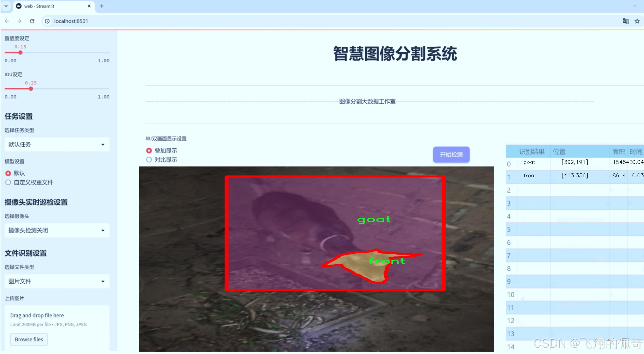Select the 默认 model radio button

tap(8, 173)
